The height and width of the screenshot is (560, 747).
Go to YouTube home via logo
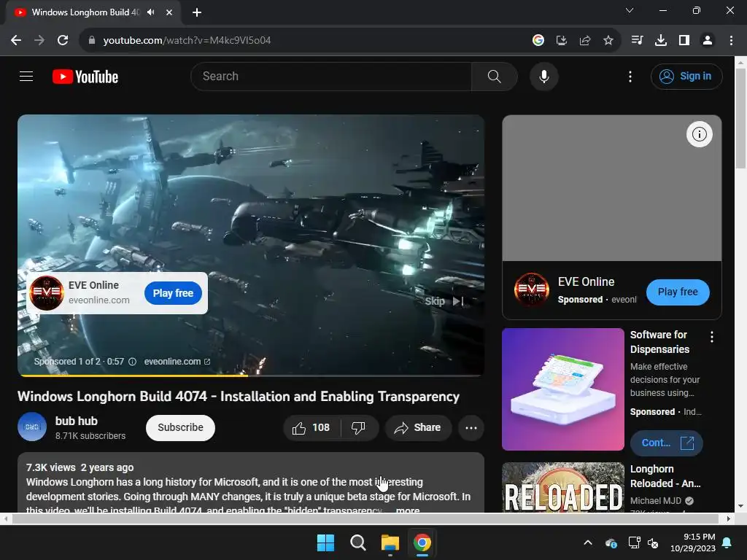85,77
